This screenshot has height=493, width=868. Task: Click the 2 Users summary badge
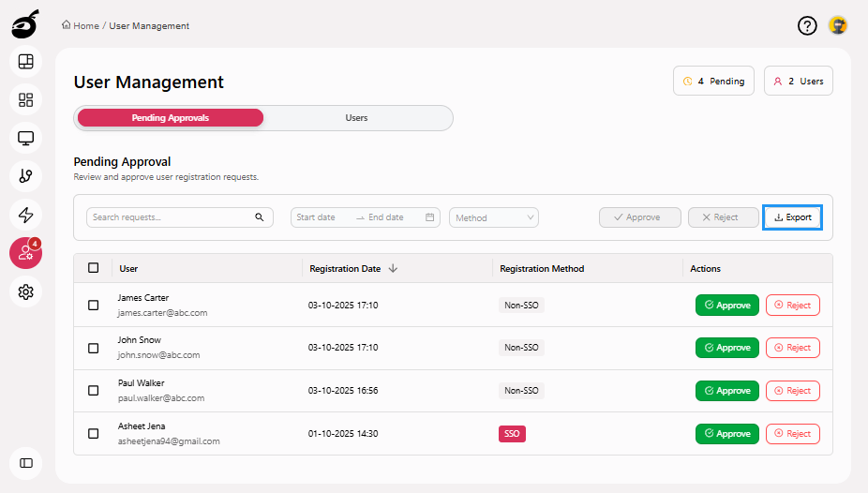pos(799,81)
